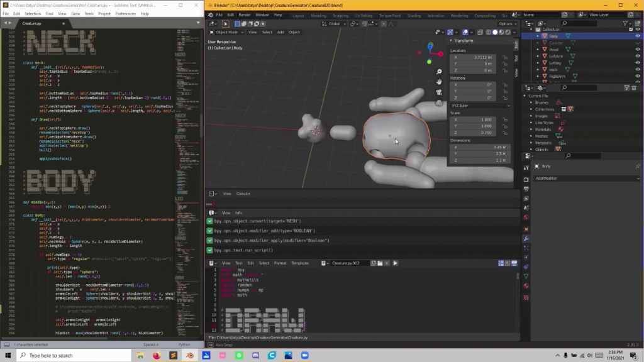Open the Templates menu in text editor
The height and width of the screenshot is (362, 644).
tap(300, 263)
